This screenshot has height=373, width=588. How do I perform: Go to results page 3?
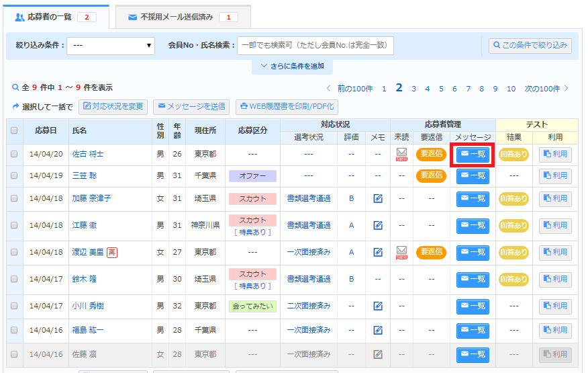(413, 89)
